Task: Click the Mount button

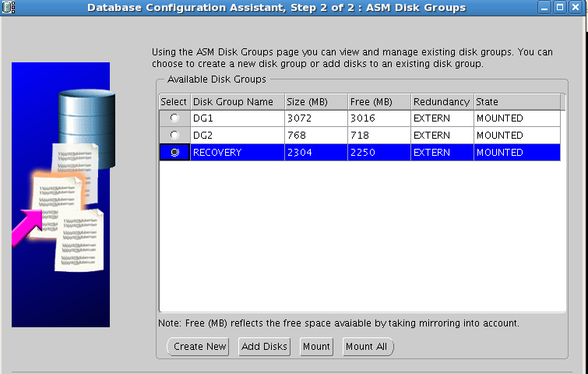Action: [x=316, y=346]
